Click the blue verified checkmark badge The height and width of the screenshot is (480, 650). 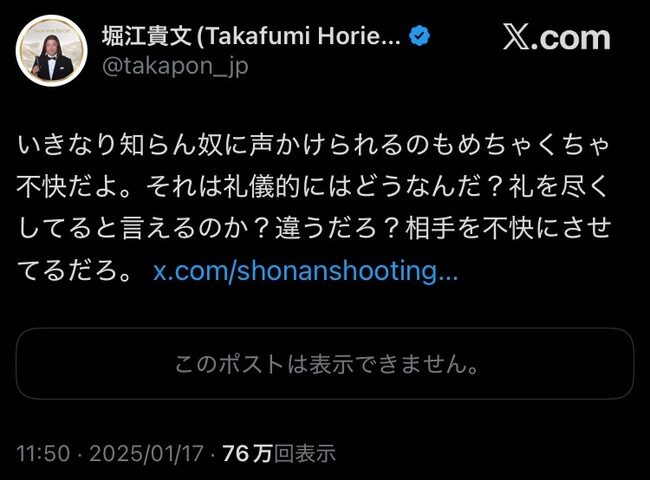(419, 36)
